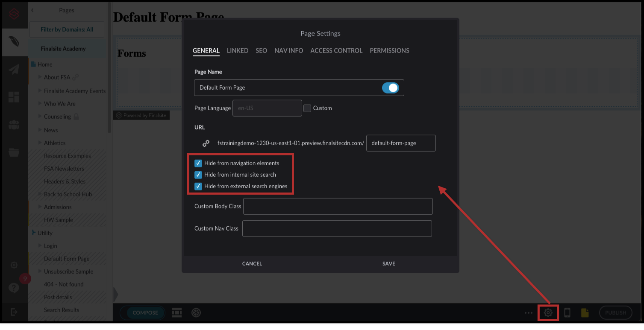Click the Custom Nav Class field
Viewport: 644px width, 330px height.
coord(337,228)
